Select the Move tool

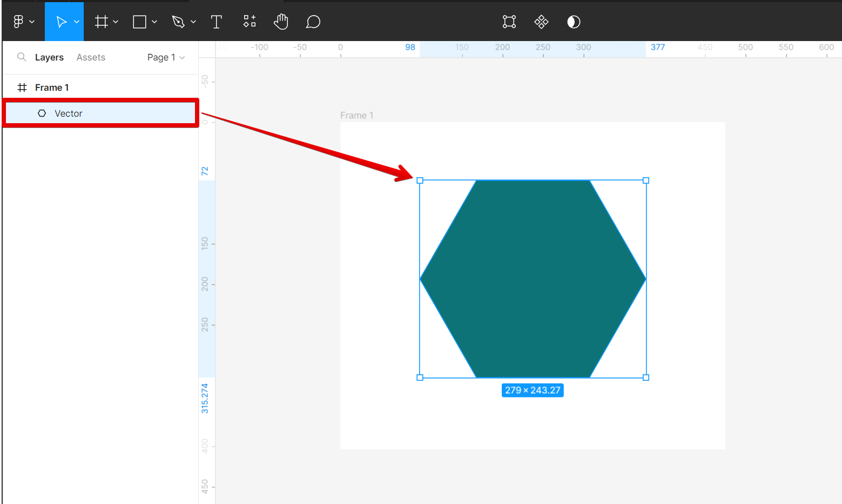tap(61, 22)
